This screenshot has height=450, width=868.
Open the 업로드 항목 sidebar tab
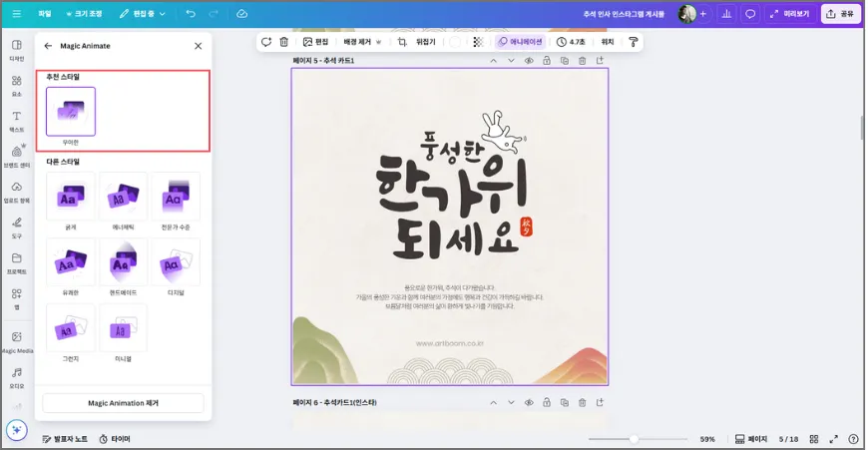(x=17, y=192)
